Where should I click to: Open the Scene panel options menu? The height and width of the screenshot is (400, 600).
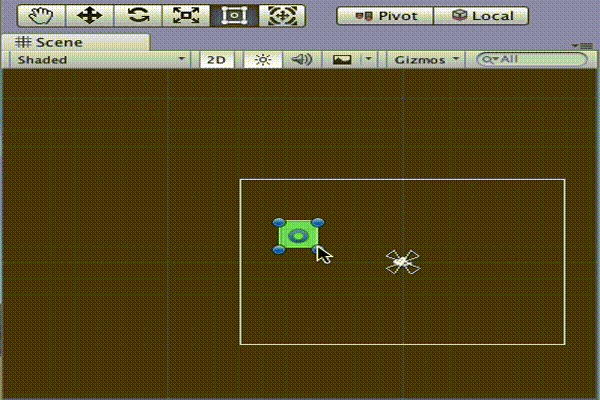pyautogui.click(x=585, y=45)
